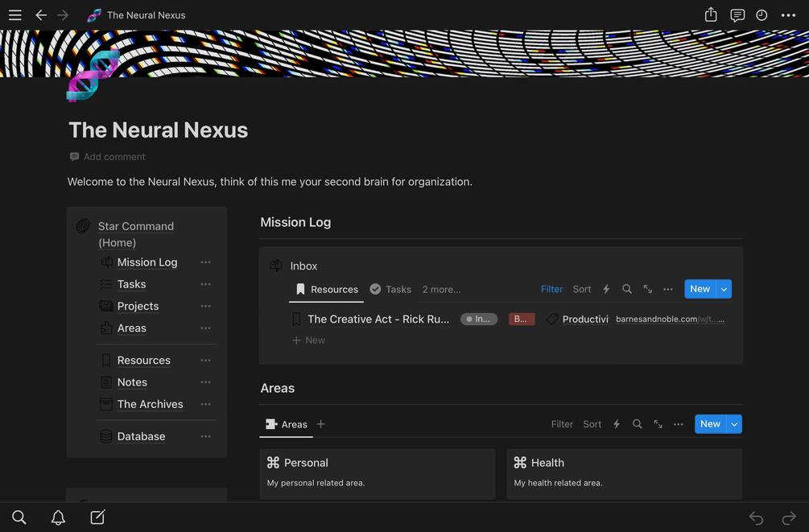Open the New dropdown chevron in Areas
The height and width of the screenshot is (532, 809).
(733, 423)
